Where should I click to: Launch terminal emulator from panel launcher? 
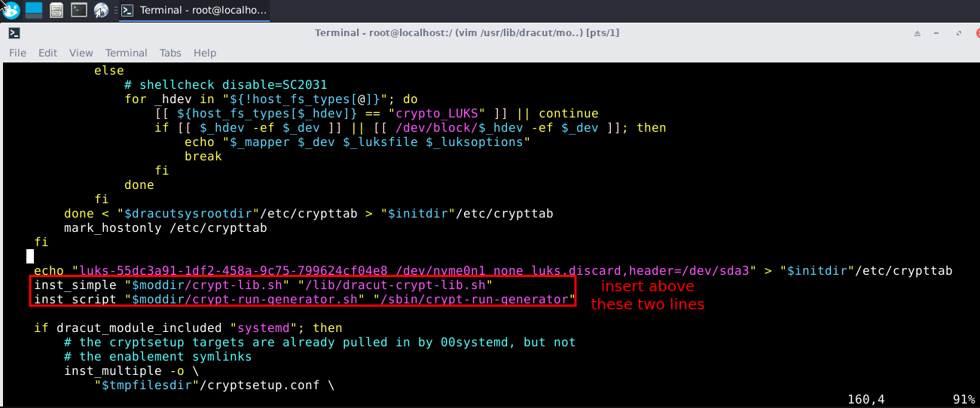[79, 10]
